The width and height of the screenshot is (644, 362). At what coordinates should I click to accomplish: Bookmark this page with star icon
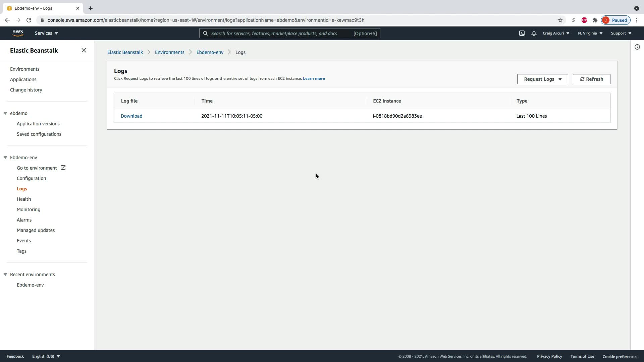click(x=560, y=20)
